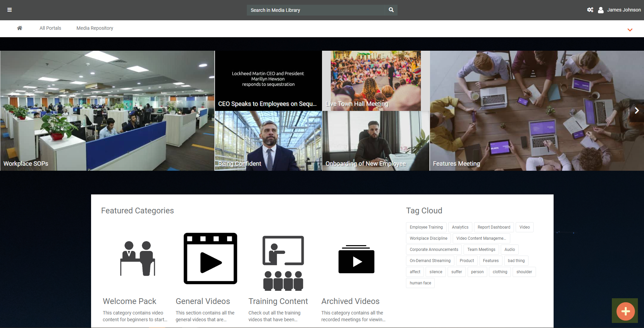Click the user profile icon
Viewport: 644px width, 328px height.
point(601,10)
